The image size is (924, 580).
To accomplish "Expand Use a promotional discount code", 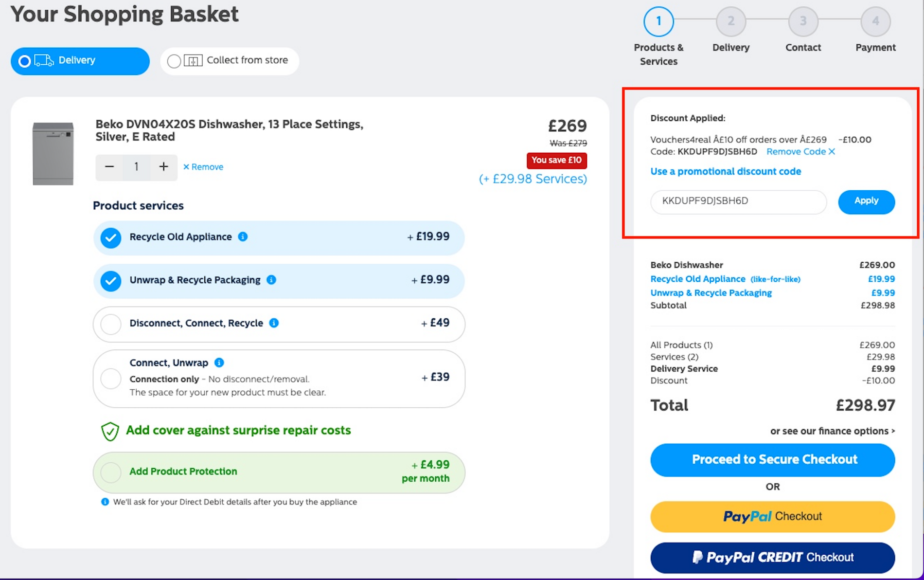I will [x=726, y=171].
